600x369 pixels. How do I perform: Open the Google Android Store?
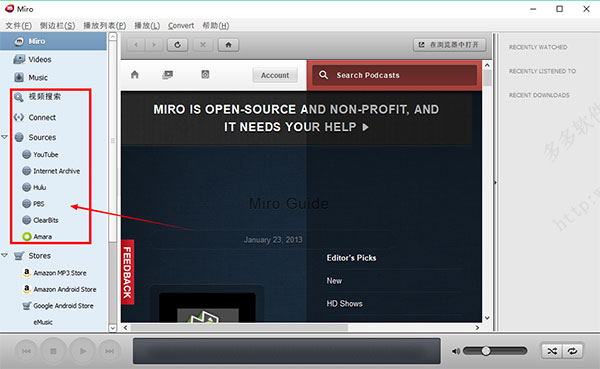[63, 306]
